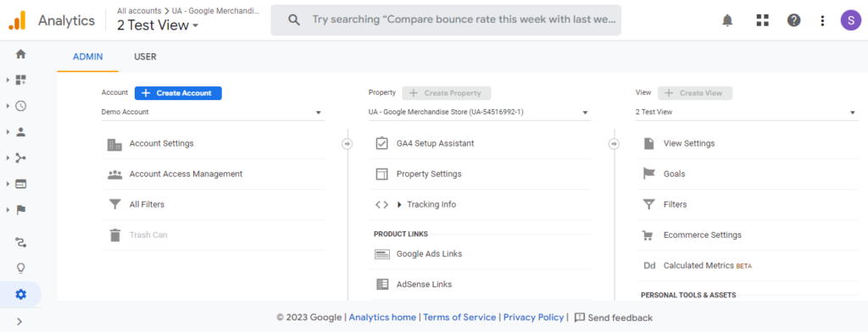Click the Google Ads Links icon
The height and width of the screenshot is (332, 868).
[382, 255]
